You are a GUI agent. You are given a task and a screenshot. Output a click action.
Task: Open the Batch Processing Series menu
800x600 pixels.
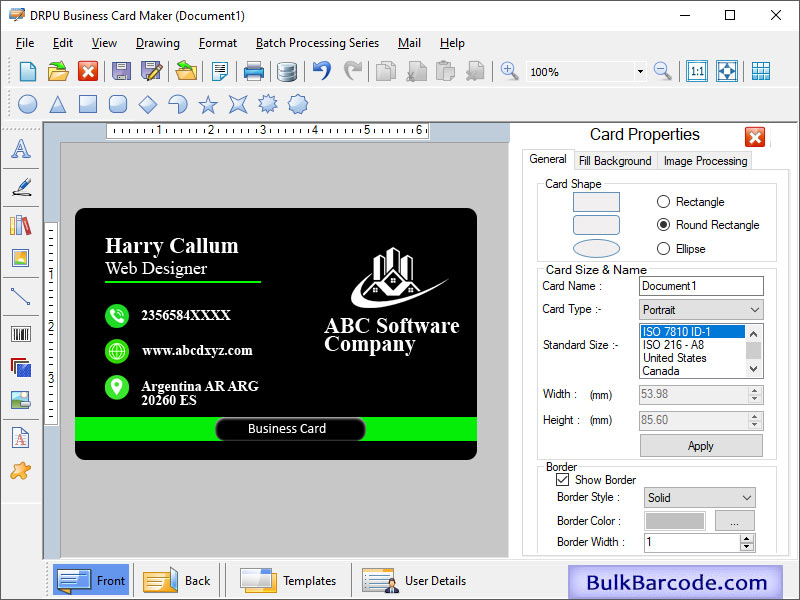point(317,43)
